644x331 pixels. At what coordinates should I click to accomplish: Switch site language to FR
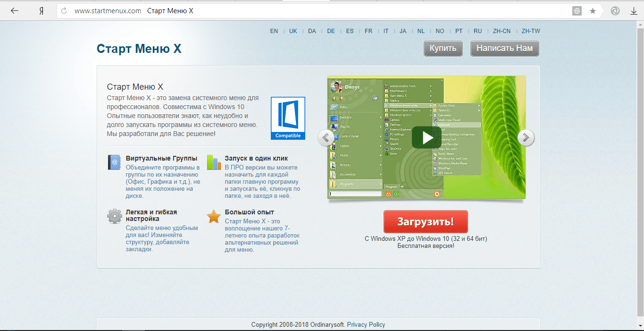pyautogui.click(x=368, y=31)
